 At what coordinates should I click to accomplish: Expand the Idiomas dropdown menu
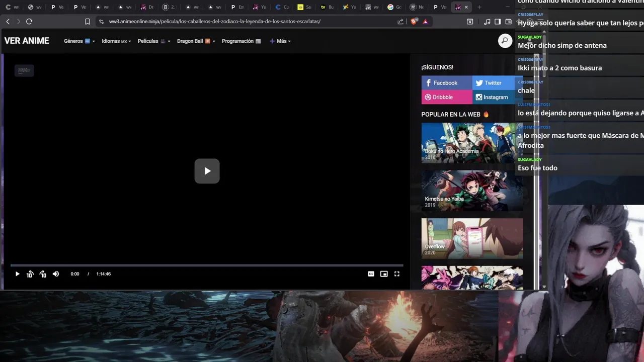tap(116, 41)
